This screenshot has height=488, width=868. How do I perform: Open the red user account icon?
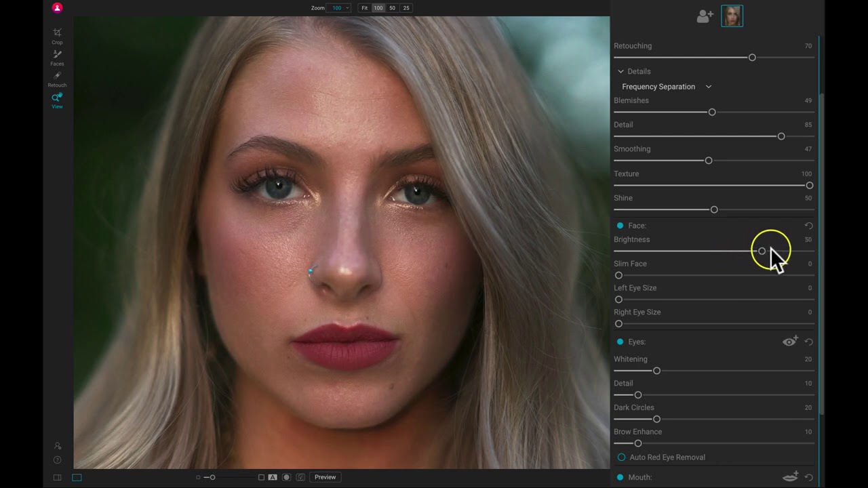coord(57,8)
